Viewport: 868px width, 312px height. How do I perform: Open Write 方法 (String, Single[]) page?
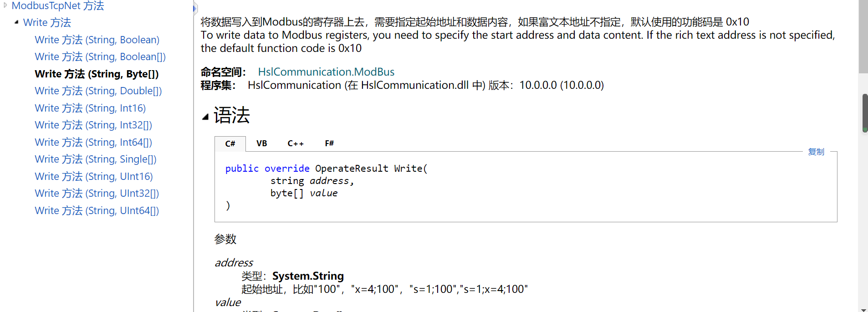click(95, 159)
